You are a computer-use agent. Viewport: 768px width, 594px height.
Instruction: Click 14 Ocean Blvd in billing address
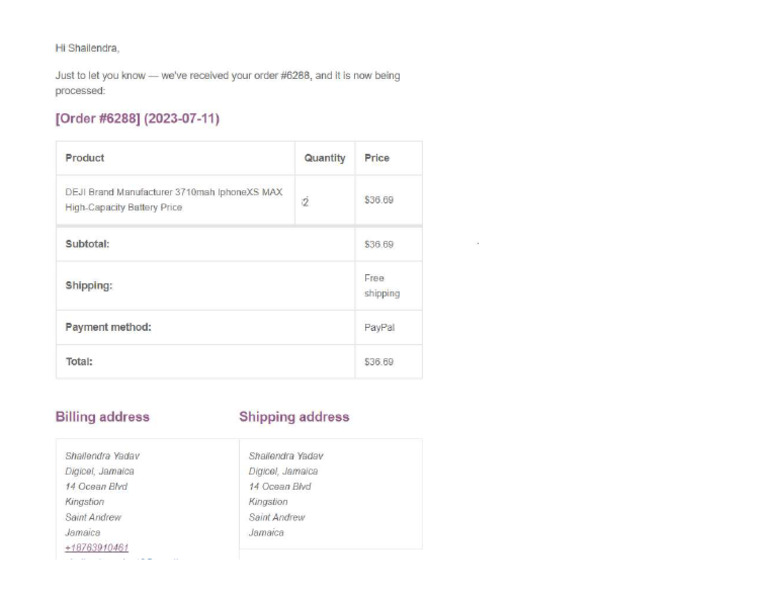[x=96, y=487]
